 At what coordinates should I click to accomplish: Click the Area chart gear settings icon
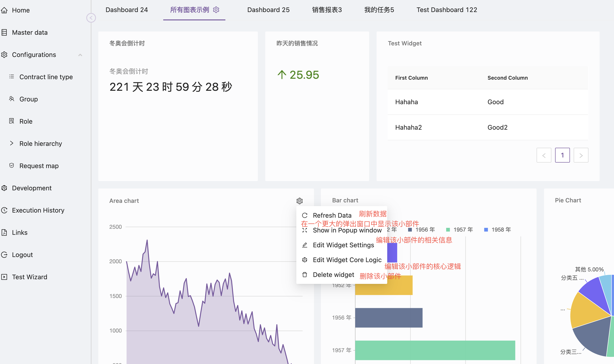pos(299,201)
